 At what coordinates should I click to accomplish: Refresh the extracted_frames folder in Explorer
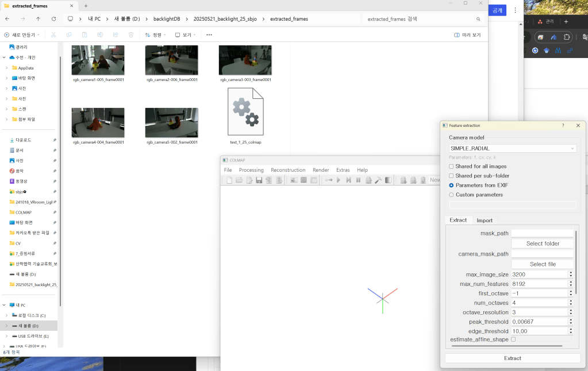click(x=53, y=19)
